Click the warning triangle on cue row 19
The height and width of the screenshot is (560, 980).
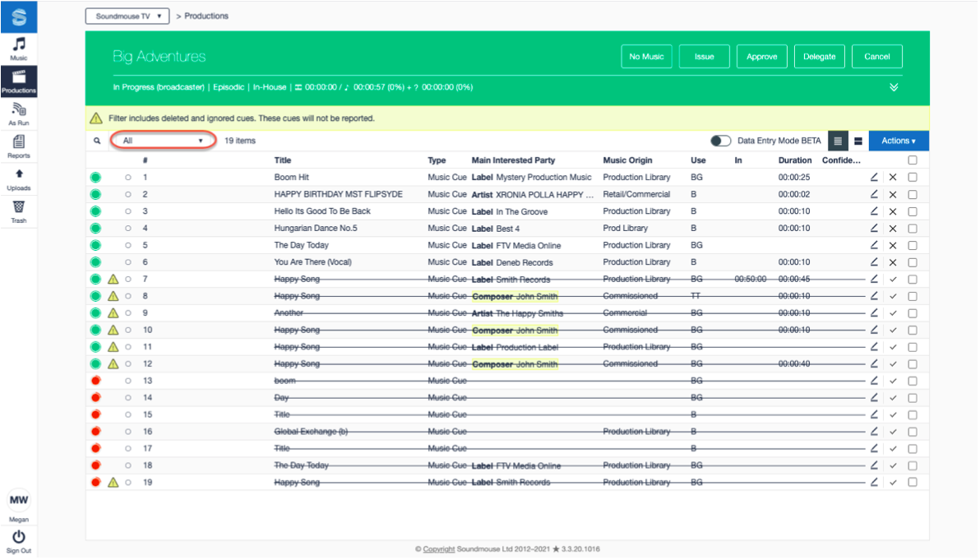113,482
